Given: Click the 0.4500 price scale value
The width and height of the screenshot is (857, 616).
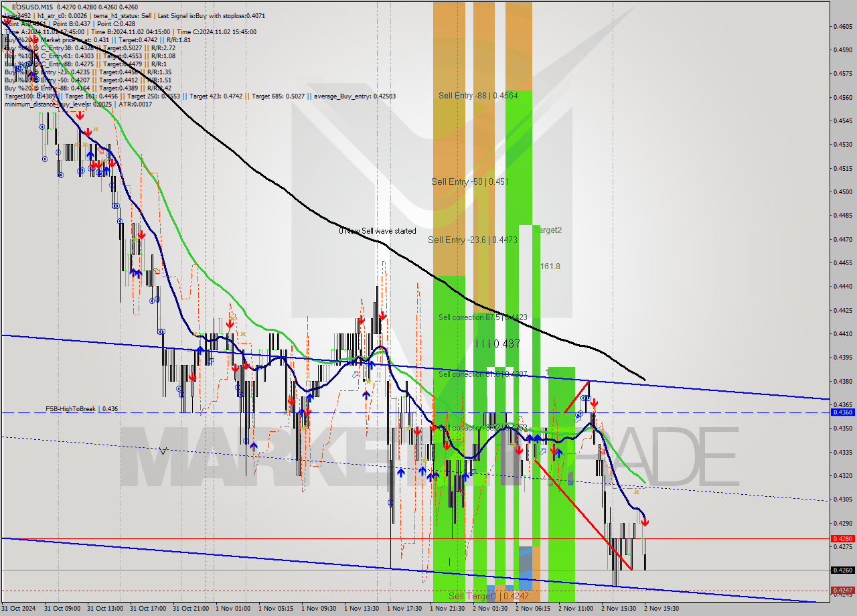Looking at the screenshot, I should pos(842,191).
